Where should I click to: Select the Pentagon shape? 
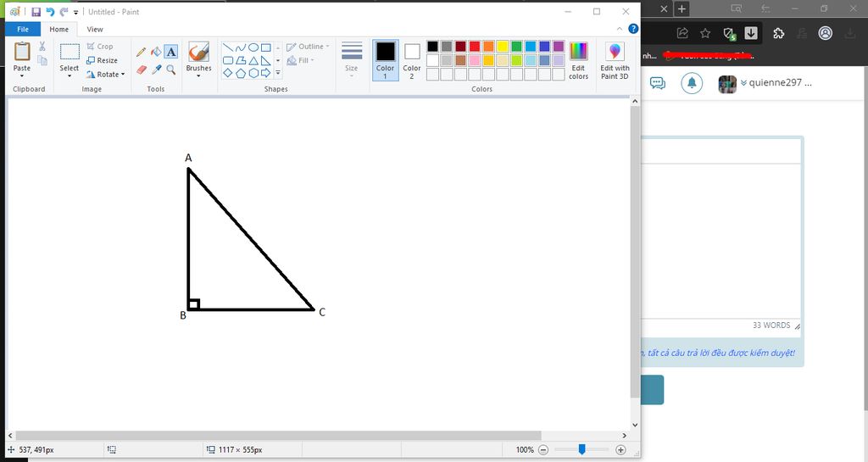coord(240,73)
